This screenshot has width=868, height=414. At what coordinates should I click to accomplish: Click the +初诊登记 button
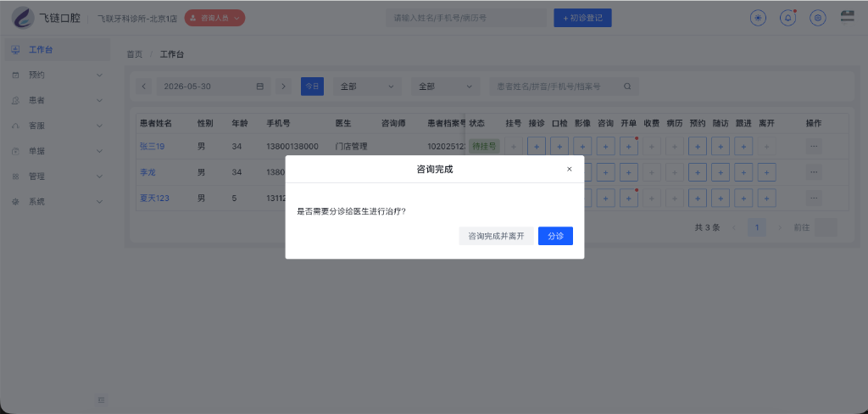coord(582,18)
